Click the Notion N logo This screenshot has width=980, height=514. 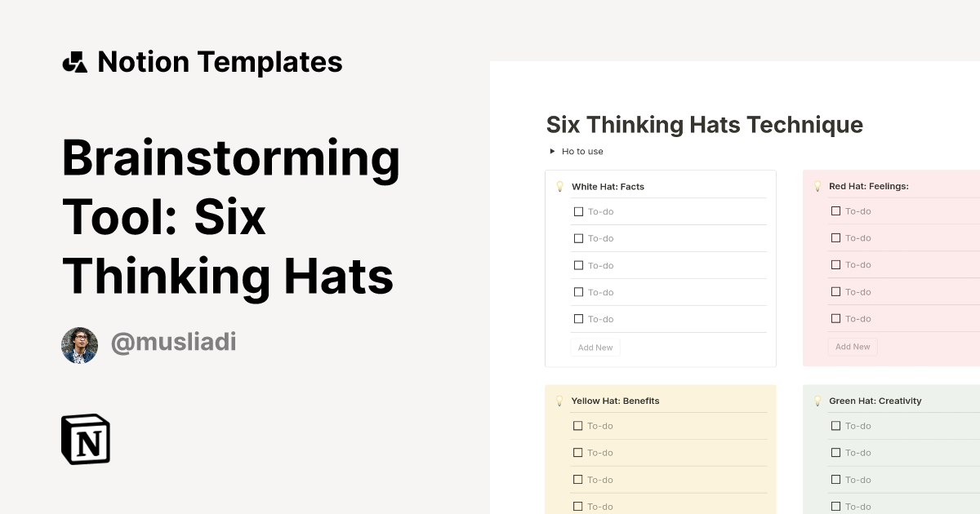85,439
